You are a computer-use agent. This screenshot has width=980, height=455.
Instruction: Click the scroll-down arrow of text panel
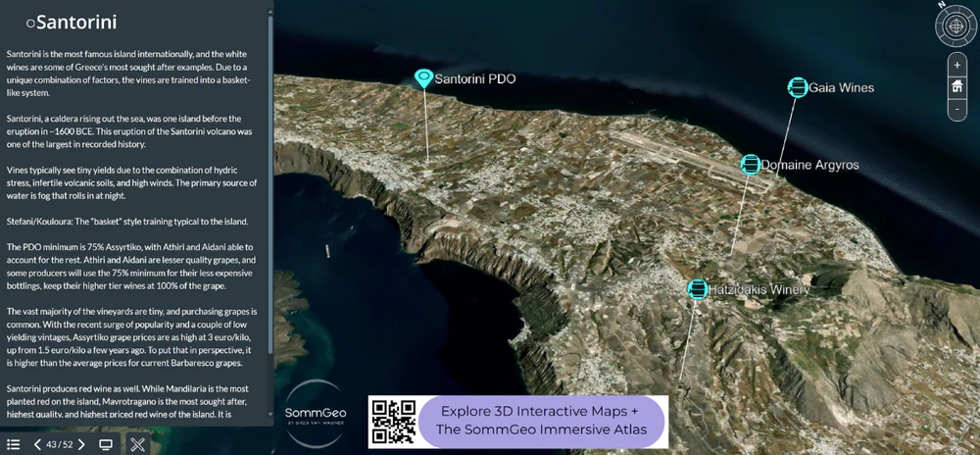click(x=270, y=414)
